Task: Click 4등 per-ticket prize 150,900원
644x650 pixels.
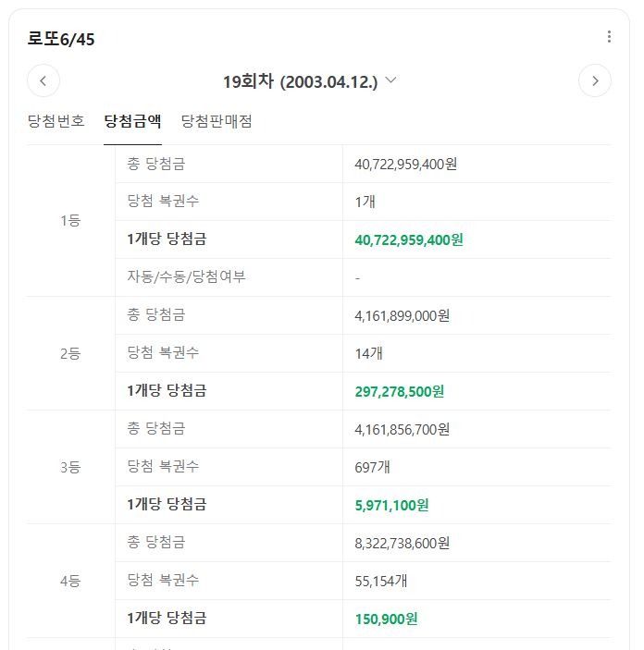Action: (386, 619)
